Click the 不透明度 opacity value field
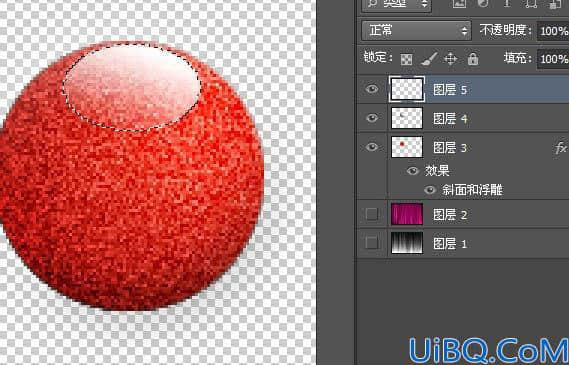Image resolution: width=569 pixels, height=365 pixels. [x=553, y=30]
